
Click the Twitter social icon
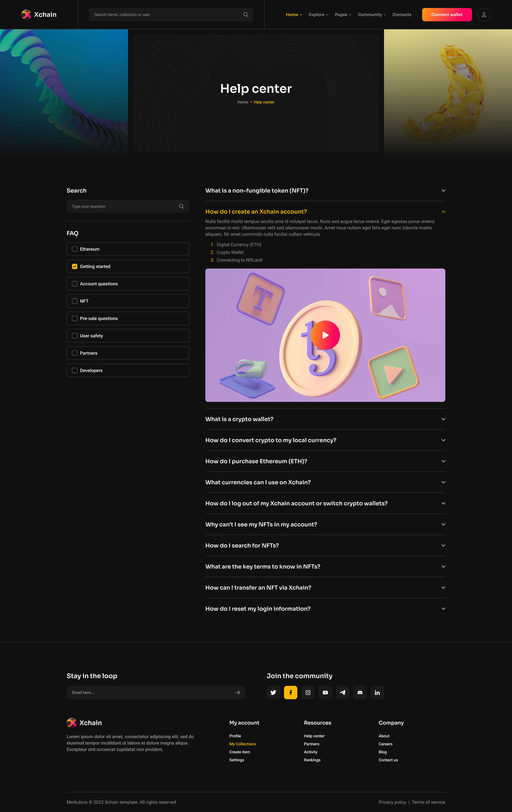click(273, 692)
